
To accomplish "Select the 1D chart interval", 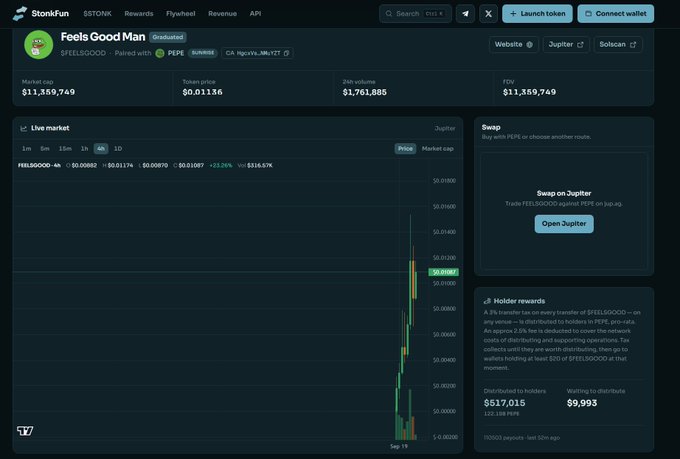I will [x=118, y=149].
